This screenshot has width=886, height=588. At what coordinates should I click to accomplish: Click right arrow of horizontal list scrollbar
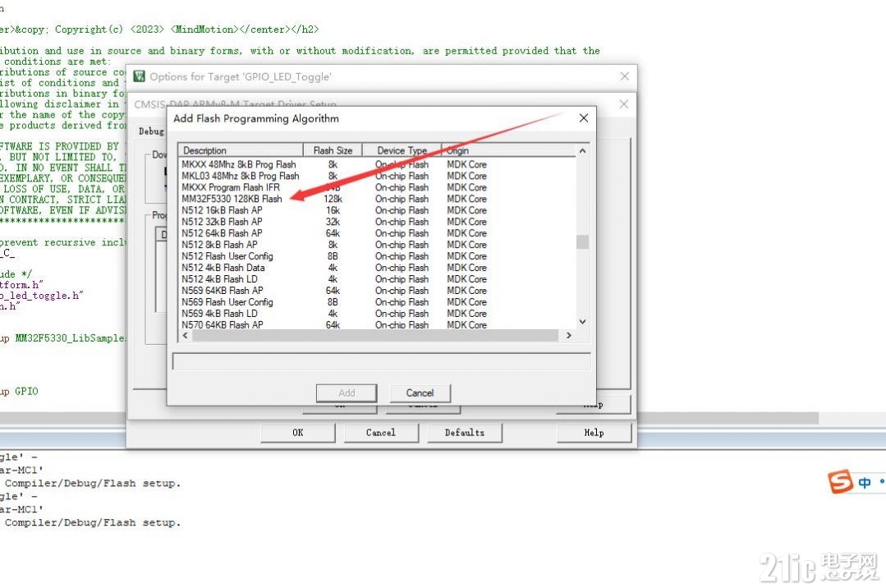(x=569, y=335)
